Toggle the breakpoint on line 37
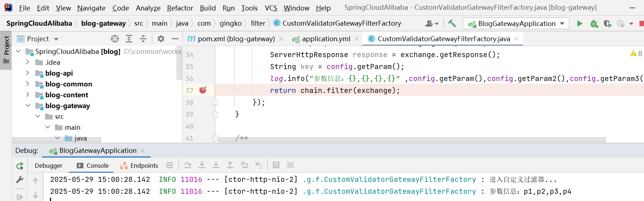The height and width of the screenshot is (201, 644). [x=203, y=90]
